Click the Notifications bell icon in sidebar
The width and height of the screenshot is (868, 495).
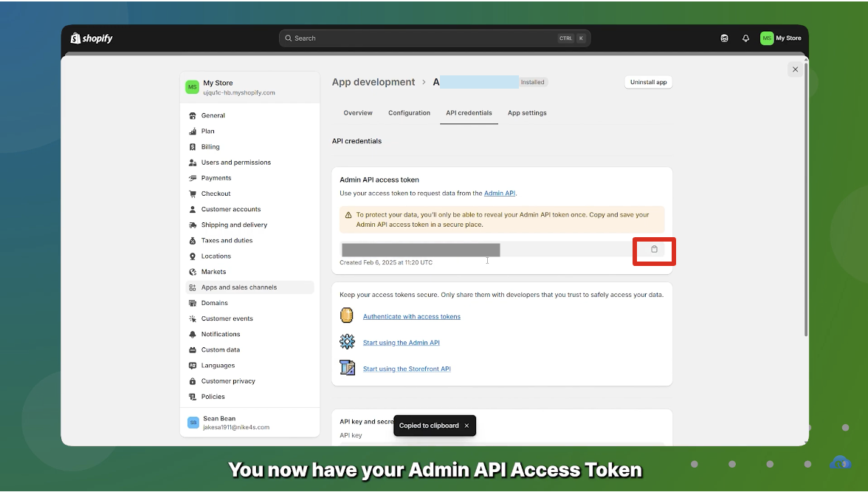(193, 334)
